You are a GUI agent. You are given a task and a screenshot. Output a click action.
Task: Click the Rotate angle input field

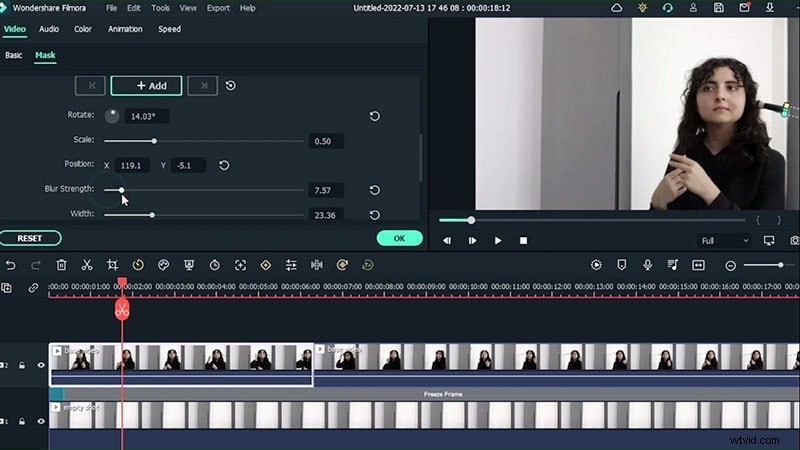146,116
